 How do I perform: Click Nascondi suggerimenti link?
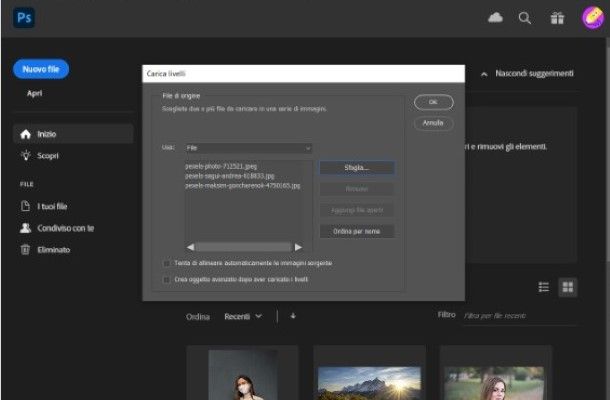click(x=534, y=73)
